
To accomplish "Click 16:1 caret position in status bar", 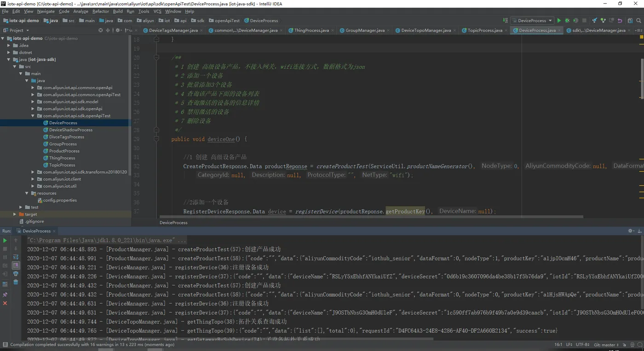I will 558,345.
